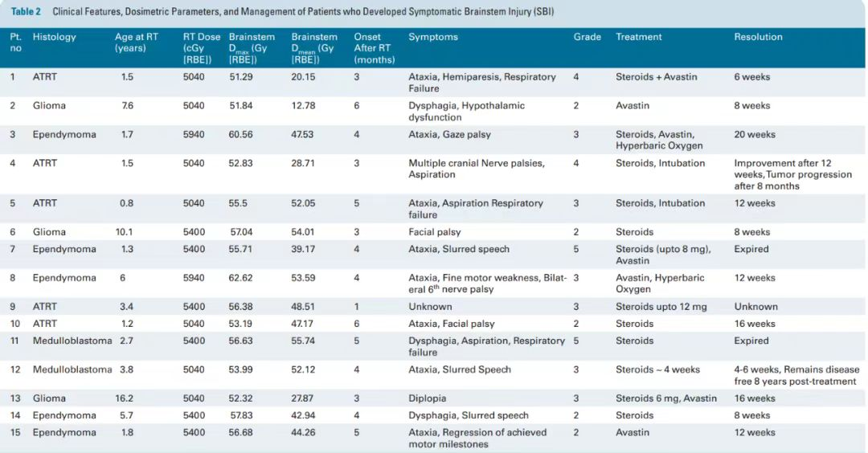Screen dimensions: 868x453
Task: Select the age value '7.6'
Action: pyautogui.click(x=127, y=106)
